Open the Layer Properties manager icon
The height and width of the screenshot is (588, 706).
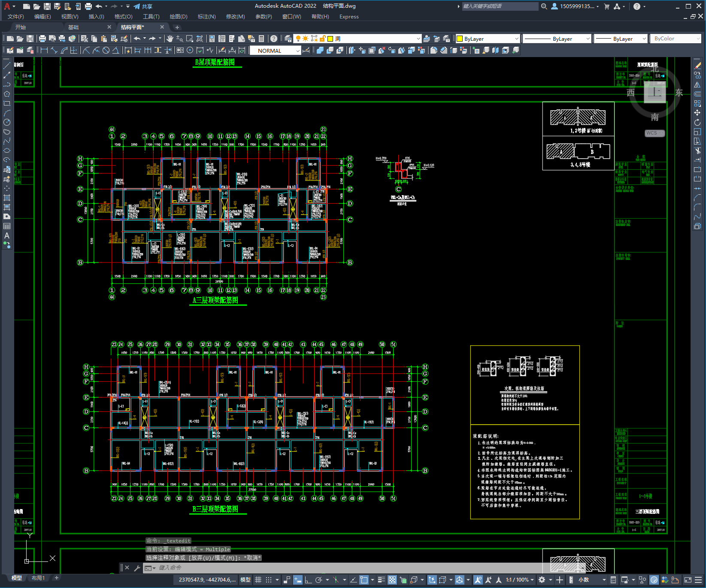288,39
